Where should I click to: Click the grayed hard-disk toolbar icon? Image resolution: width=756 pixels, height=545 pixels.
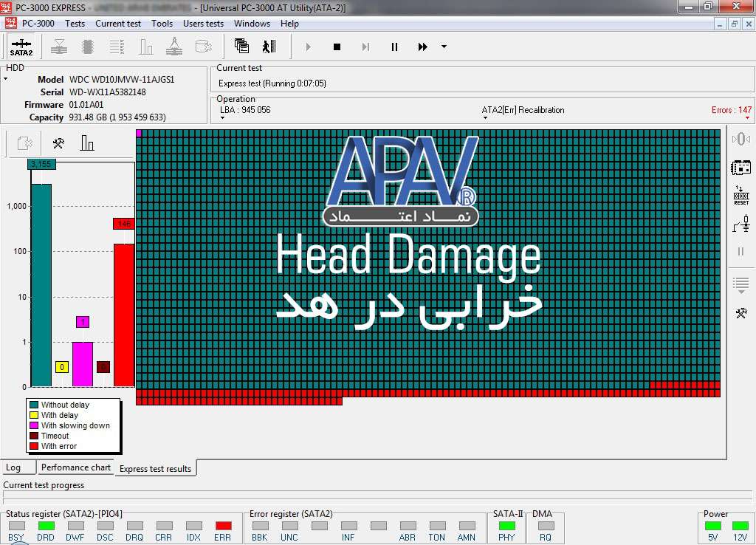[204, 47]
